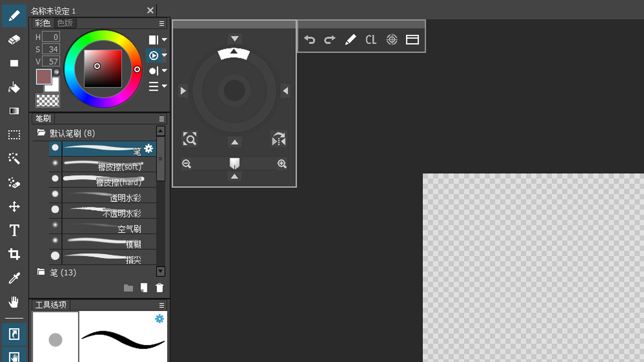Choose the filled rectangle shape tool

14,63
